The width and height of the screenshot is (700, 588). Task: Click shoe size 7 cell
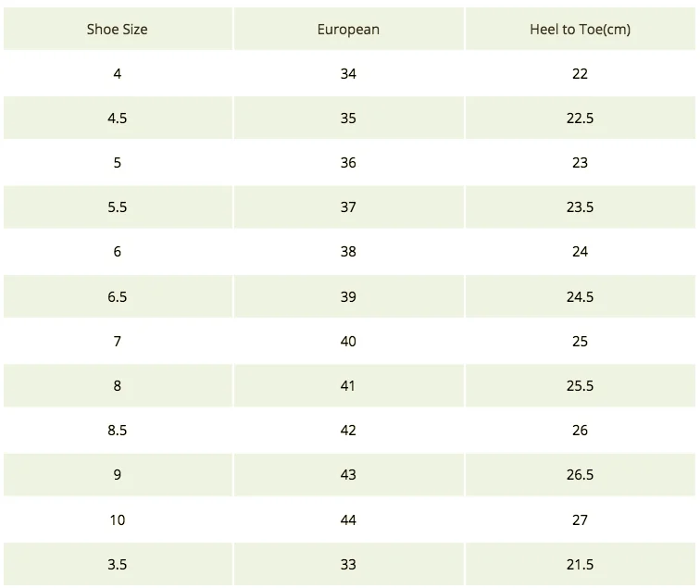[x=118, y=341]
